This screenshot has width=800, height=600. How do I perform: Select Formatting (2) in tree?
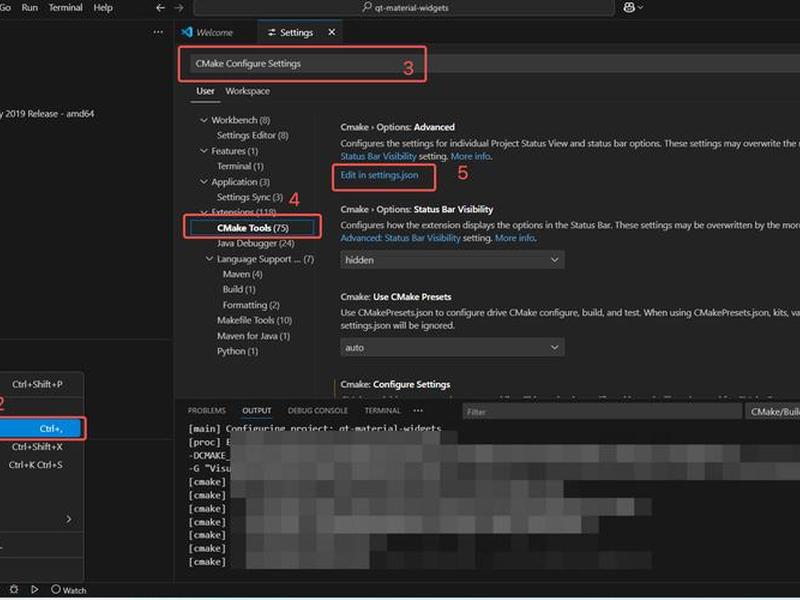[251, 305]
